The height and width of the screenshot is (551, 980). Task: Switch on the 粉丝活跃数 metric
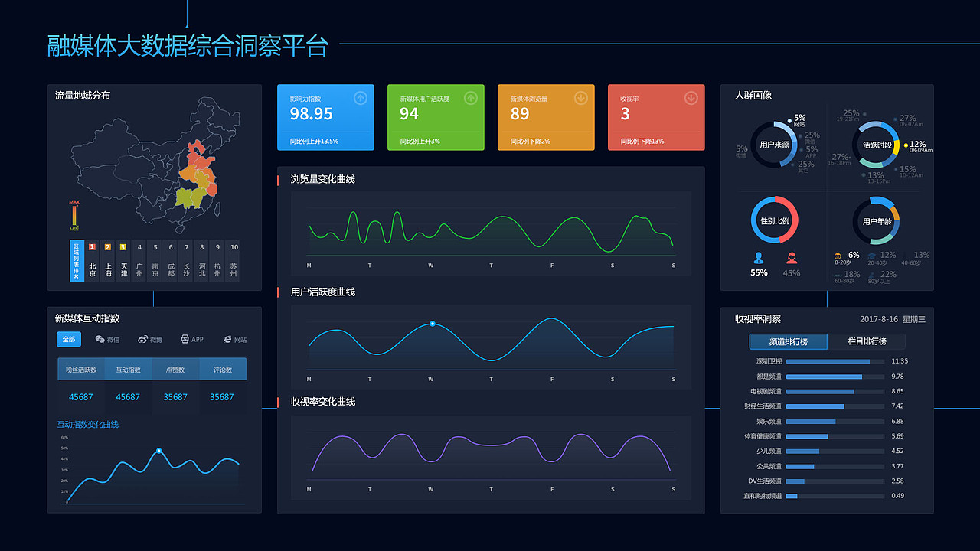[x=80, y=368]
